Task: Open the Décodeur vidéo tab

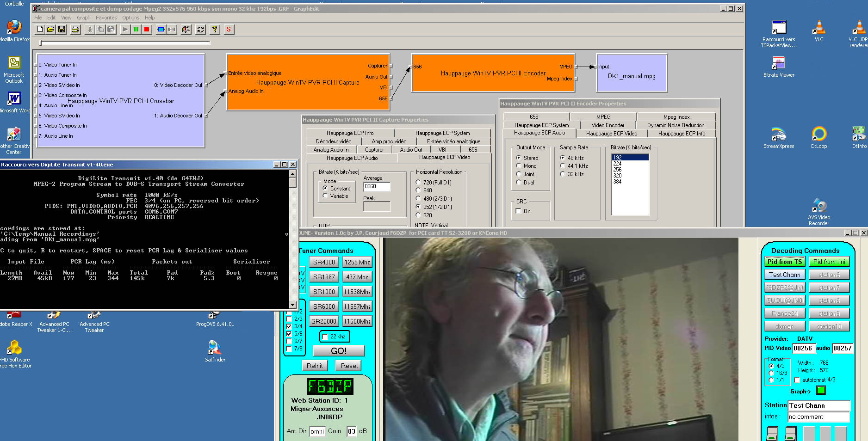Action: pyautogui.click(x=334, y=141)
